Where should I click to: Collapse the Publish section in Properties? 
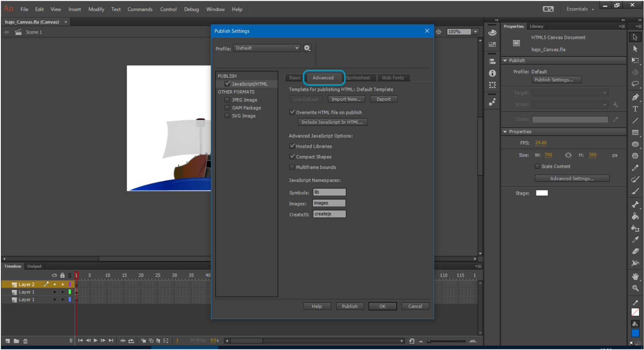point(505,61)
